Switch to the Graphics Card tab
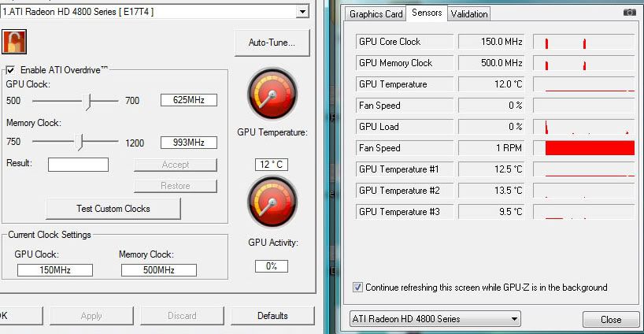This screenshot has width=644, height=334. click(376, 14)
